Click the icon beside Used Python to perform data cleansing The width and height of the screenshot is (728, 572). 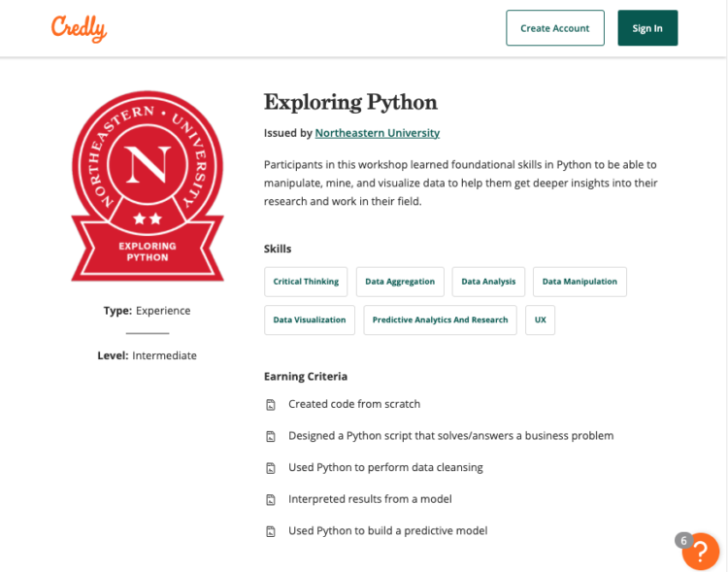(271, 468)
